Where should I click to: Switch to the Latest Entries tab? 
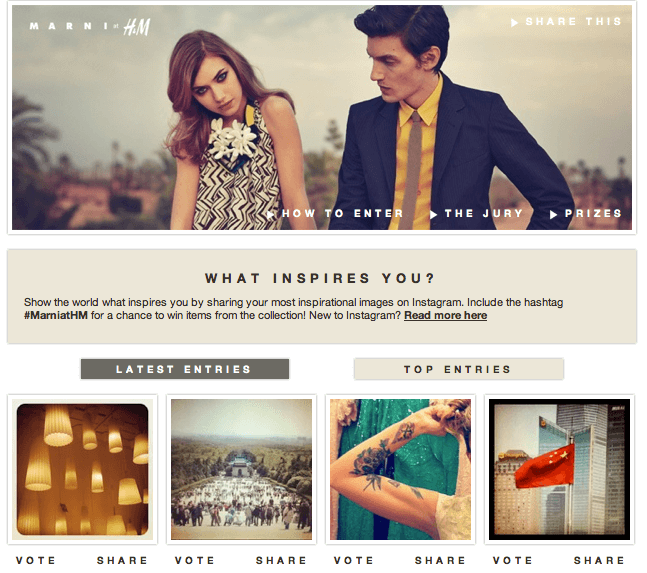click(185, 369)
